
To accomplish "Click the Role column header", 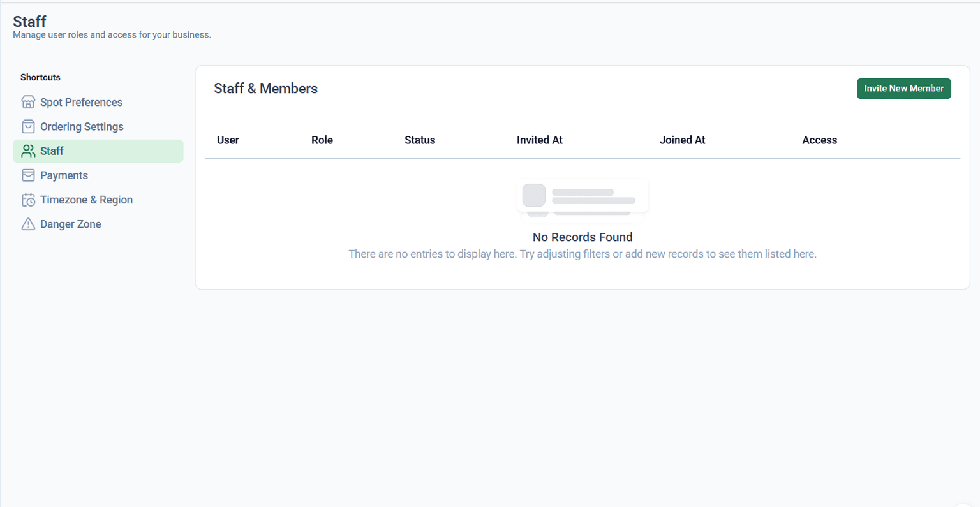I will pyautogui.click(x=322, y=140).
